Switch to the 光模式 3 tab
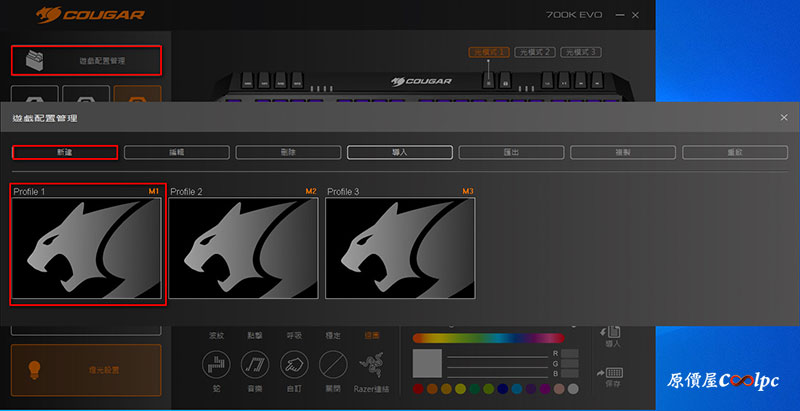The image size is (800, 411). (581, 52)
